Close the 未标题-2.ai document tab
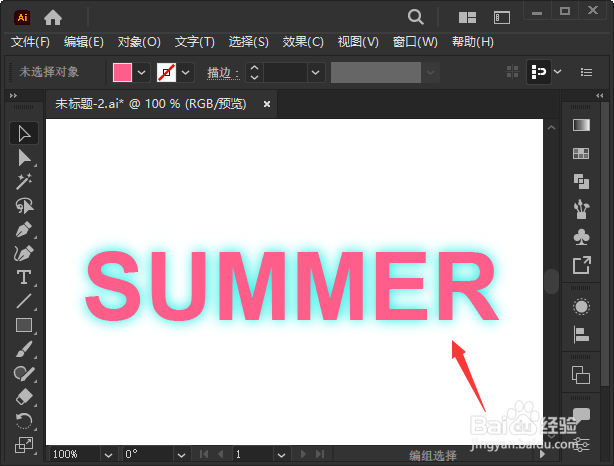The image size is (614, 466). [267, 104]
